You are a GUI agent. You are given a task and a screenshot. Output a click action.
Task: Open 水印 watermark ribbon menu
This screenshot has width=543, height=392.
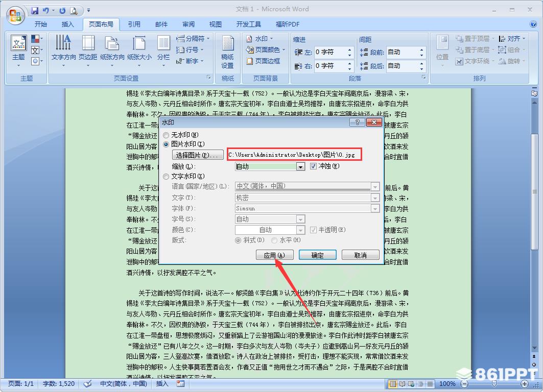[x=259, y=38]
